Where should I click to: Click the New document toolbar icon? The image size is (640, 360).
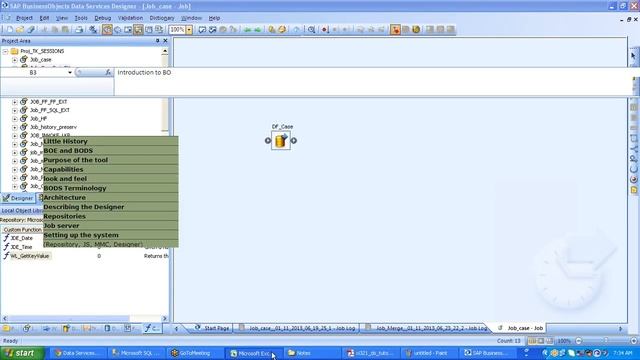[10, 29]
